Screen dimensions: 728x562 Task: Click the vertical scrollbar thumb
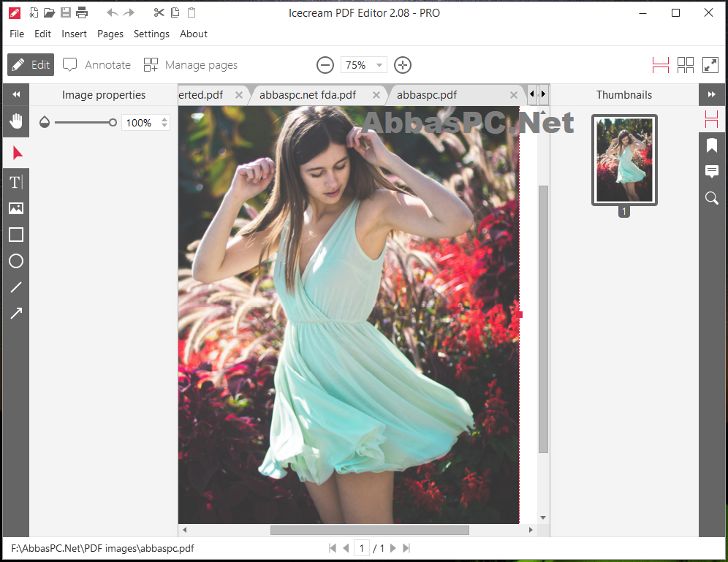point(543,319)
